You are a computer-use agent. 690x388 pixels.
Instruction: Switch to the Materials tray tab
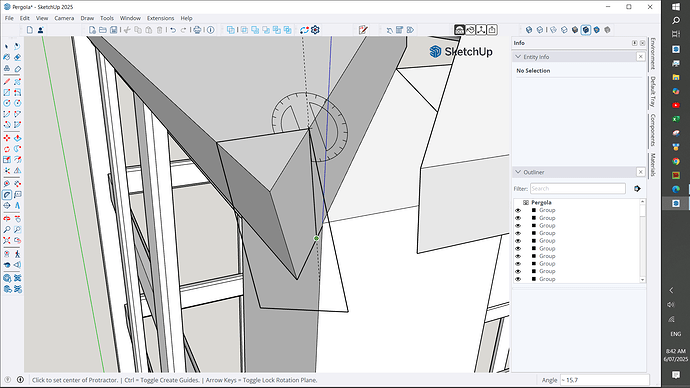(x=653, y=165)
